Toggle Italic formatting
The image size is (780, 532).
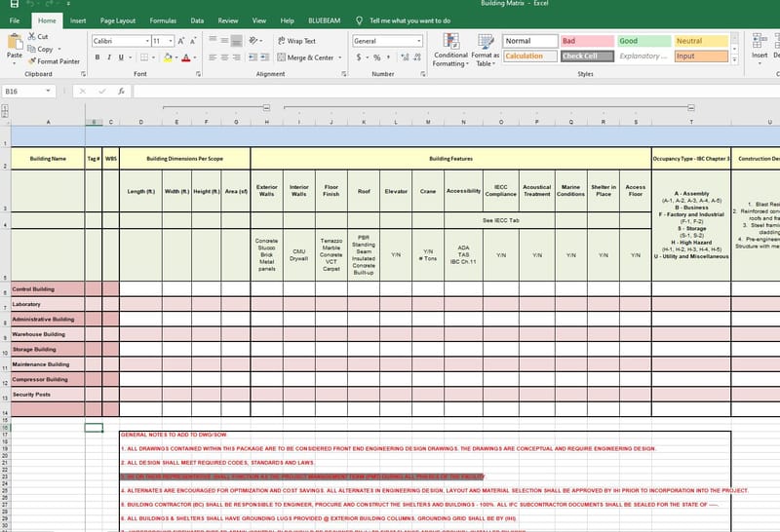click(108, 57)
